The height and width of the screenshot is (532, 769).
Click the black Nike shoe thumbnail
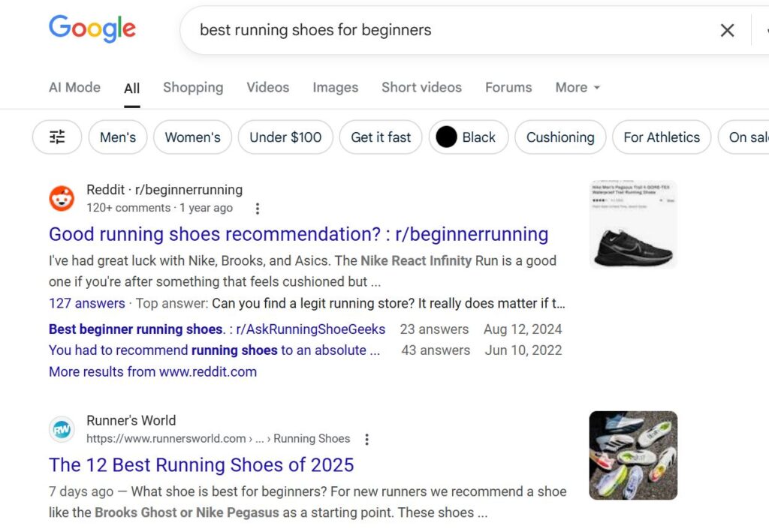pos(633,225)
